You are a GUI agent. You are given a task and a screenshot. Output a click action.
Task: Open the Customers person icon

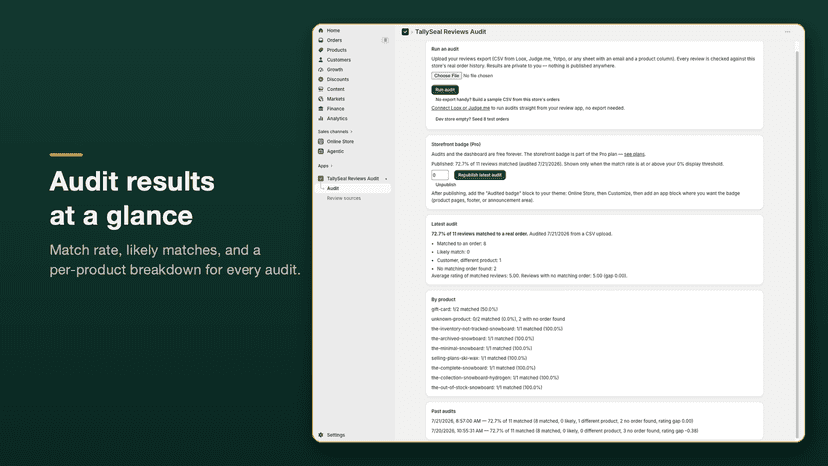point(321,60)
